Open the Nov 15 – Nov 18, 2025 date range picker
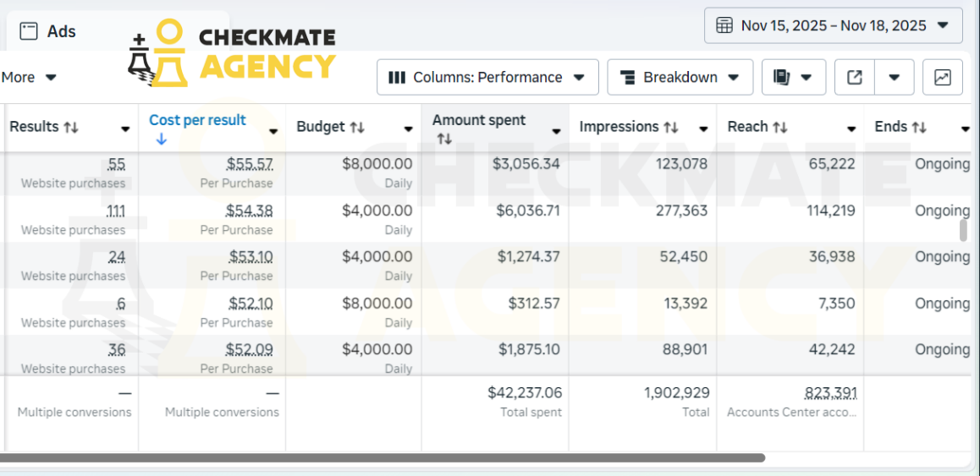Image resolution: width=980 pixels, height=476 pixels. click(x=833, y=25)
